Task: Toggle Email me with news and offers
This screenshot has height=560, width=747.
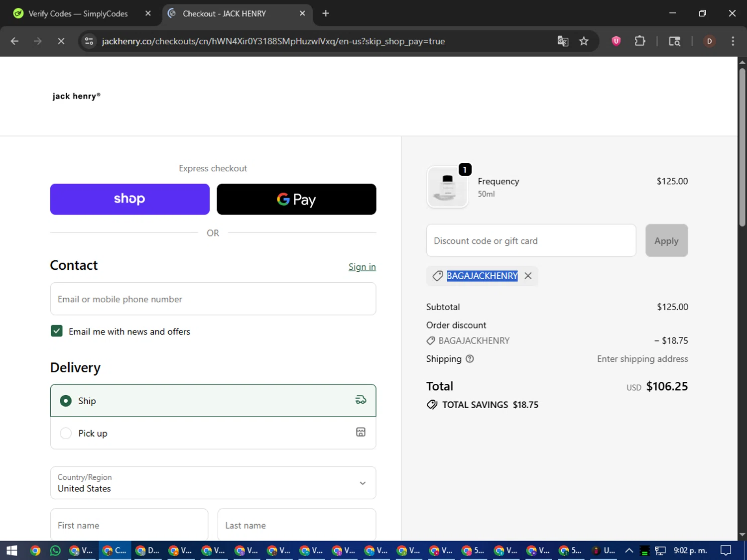Action: click(x=57, y=331)
